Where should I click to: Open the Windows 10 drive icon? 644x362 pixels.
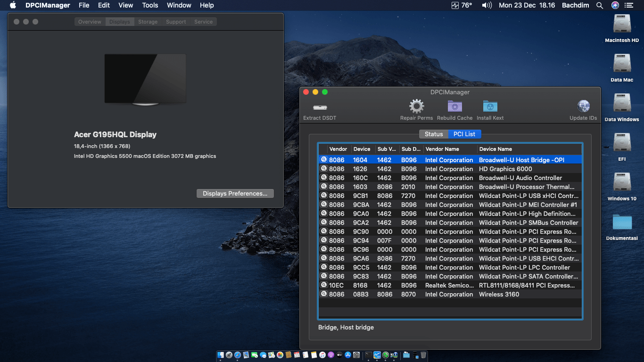click(622, 183)
